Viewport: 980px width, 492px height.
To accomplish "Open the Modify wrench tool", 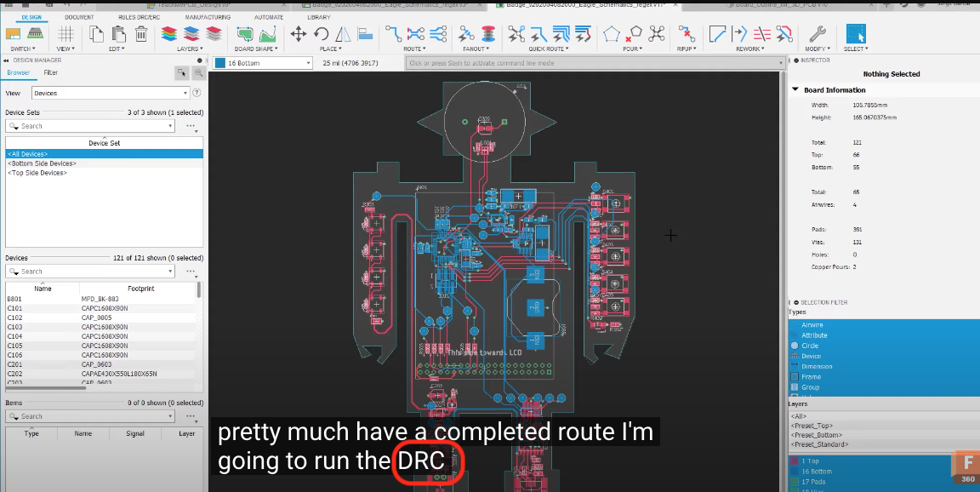I will coord(817,34).
